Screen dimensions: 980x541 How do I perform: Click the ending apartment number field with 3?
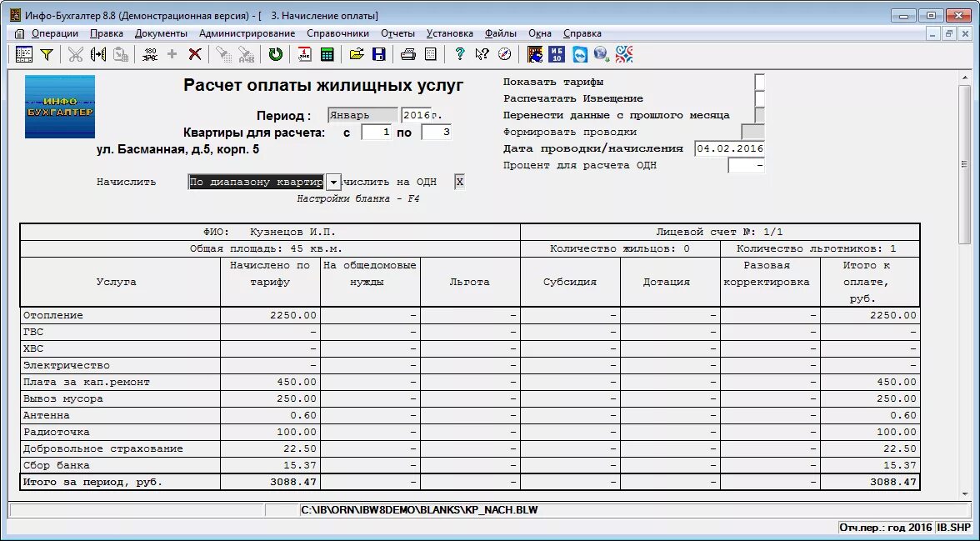(437, 133)
